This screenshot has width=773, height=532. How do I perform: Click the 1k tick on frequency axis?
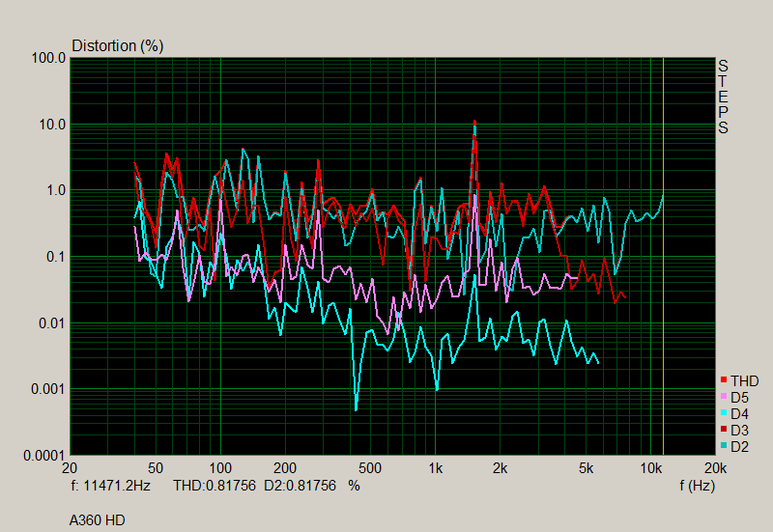436,467
